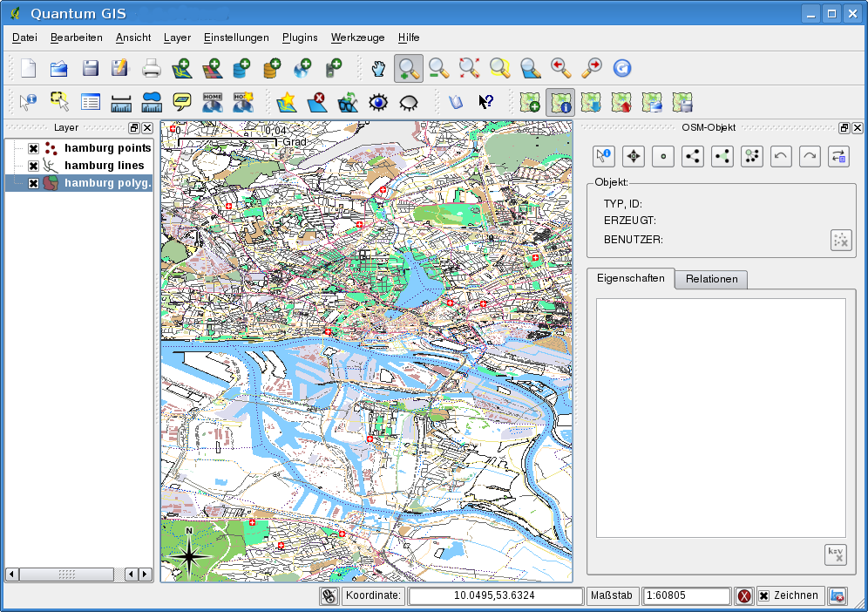Screen dimensions: 868x612
Task: Zoom to selection with yellow magnifier
Action: (500, 68)
